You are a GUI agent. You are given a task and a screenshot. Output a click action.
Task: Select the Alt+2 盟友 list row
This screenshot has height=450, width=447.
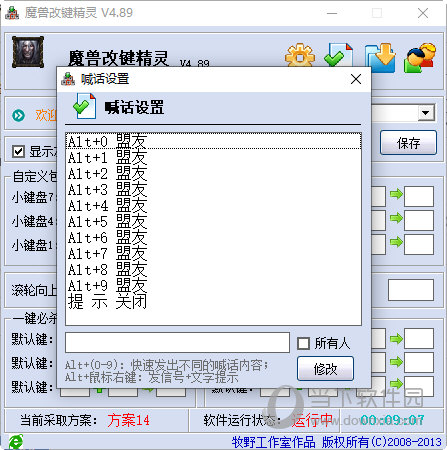click(213, 173)
